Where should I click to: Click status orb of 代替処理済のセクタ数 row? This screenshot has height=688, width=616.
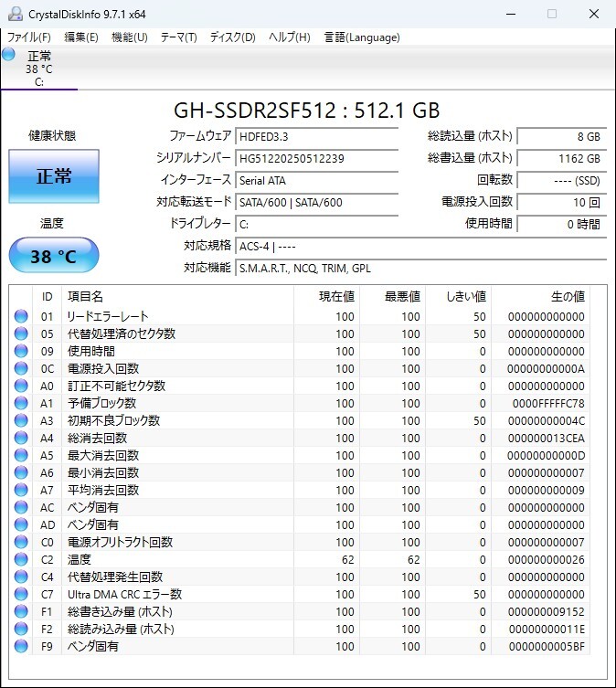click(x=21, y=334)
